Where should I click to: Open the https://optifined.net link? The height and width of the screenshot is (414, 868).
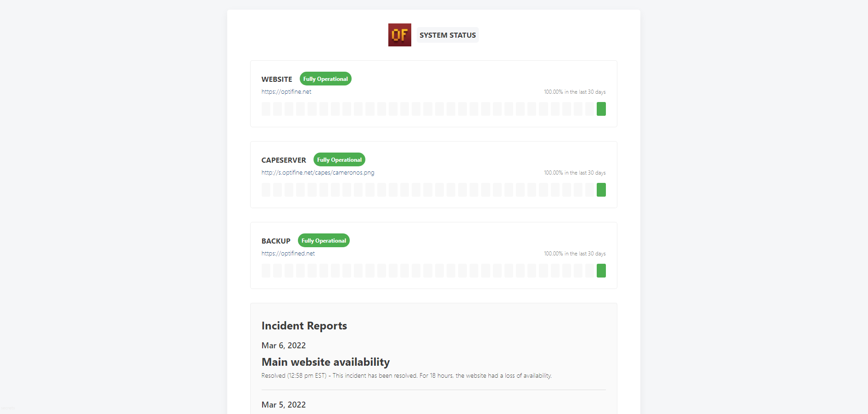pyautogui.click(x=288, y=253)
